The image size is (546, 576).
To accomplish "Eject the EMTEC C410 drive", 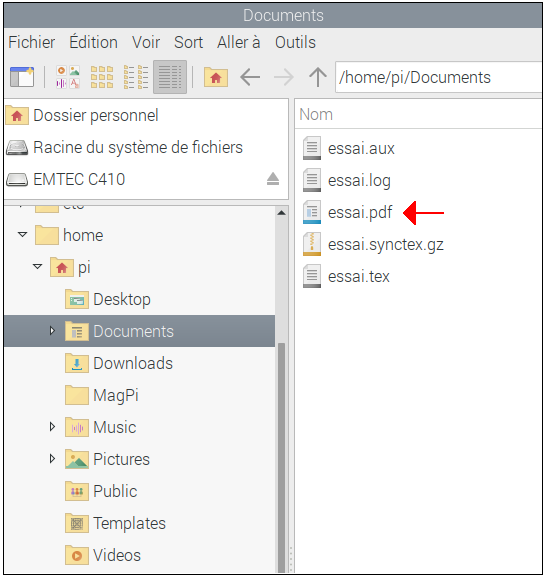I will [273, 179].
